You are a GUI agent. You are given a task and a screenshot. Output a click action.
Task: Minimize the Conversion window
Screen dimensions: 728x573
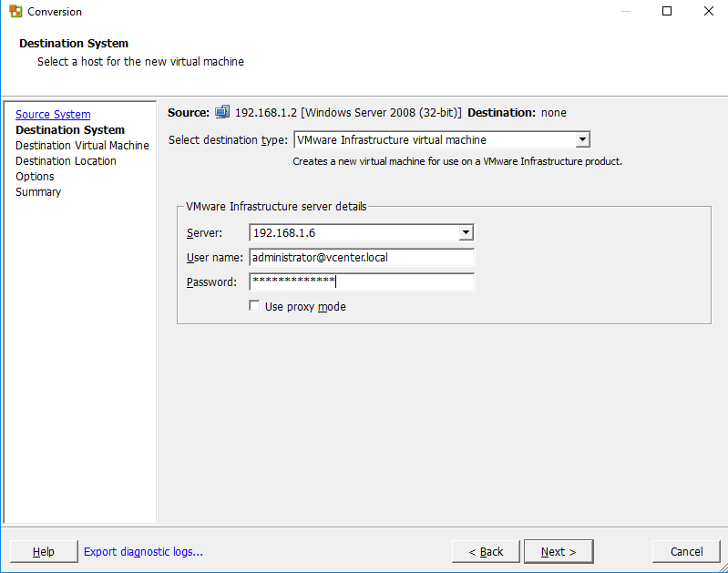click(x=626, y=11)
